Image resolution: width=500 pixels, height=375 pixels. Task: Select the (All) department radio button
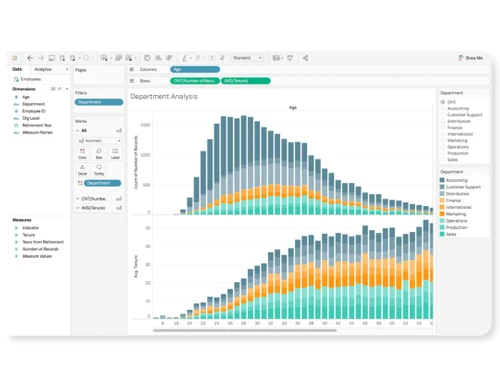tap(443, 102)
